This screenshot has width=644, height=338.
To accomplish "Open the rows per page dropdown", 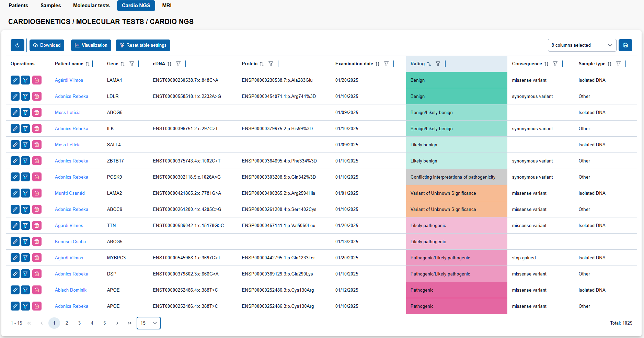I will [149, 323].
